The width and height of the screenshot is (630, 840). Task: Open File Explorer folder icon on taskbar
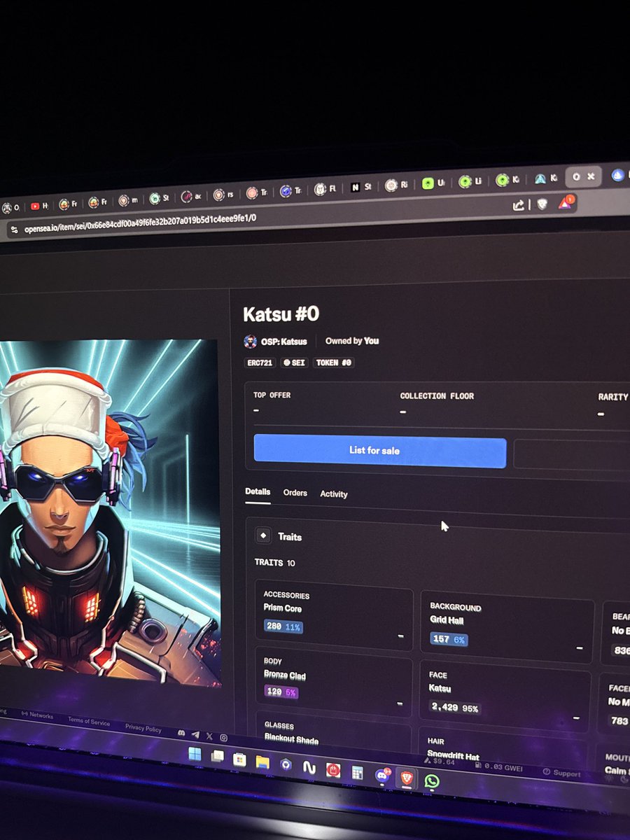[262, 761]
